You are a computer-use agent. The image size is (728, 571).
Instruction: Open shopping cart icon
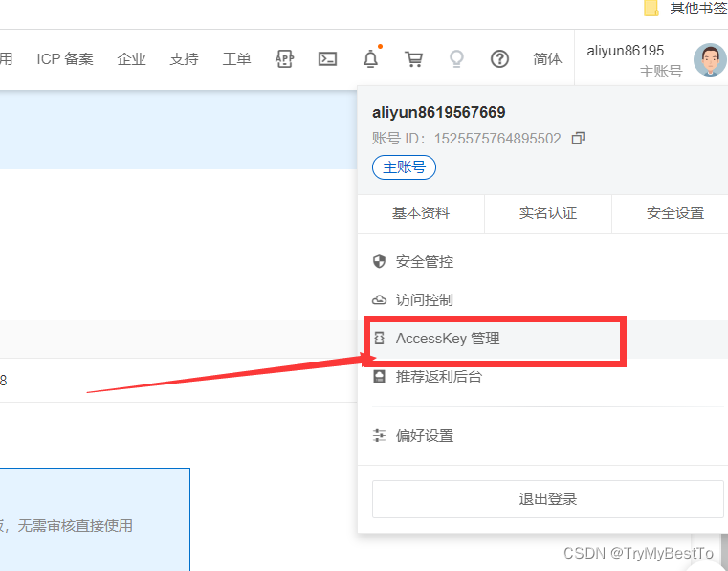point(413,59)
